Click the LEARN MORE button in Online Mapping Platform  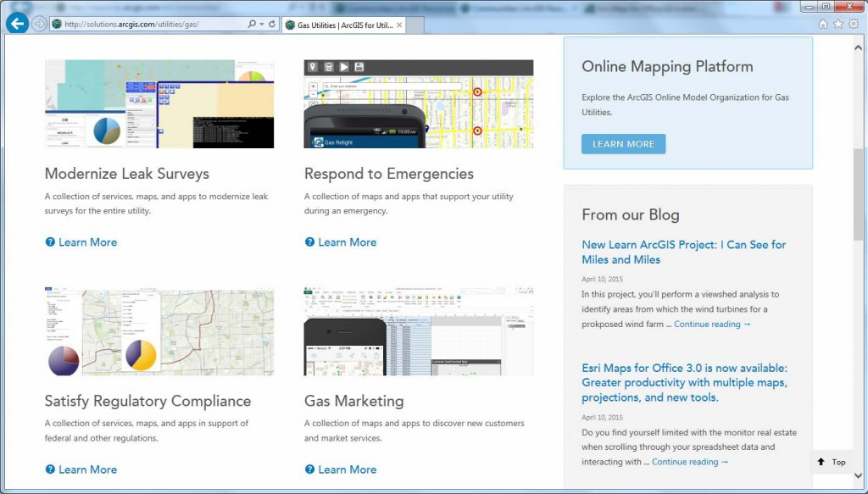[x=623, y=144]
